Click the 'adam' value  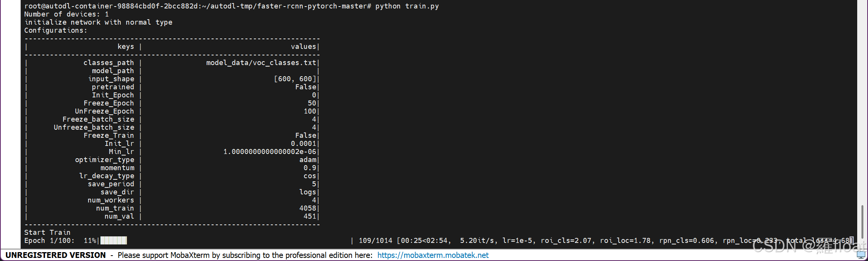(308, 160)
